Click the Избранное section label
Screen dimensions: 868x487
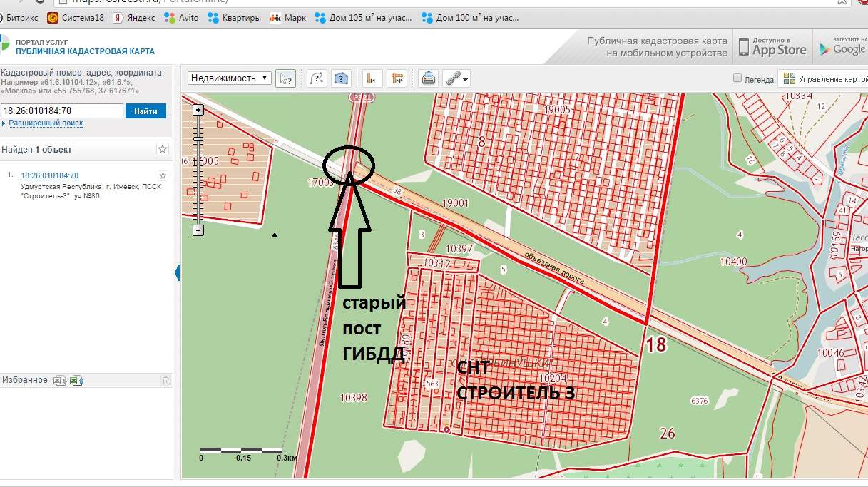(24, 380)
